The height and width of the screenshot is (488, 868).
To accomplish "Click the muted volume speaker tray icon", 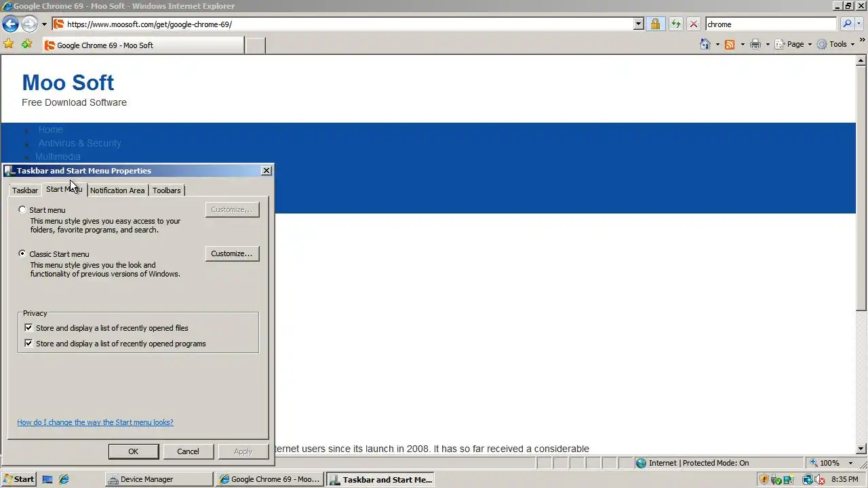I will [x=819, y=479].
